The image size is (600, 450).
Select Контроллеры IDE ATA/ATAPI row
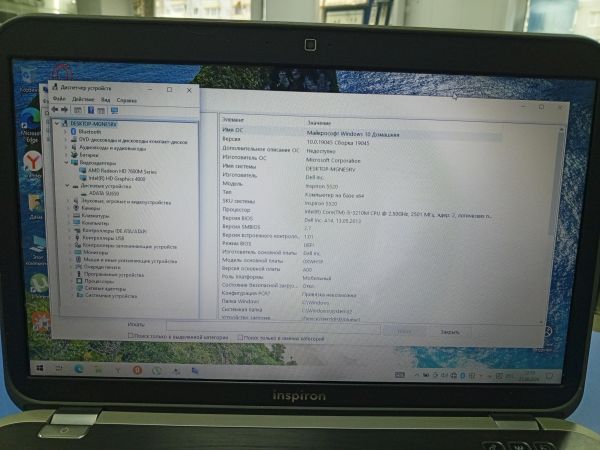pyautogui.click(x=114, y=231)
